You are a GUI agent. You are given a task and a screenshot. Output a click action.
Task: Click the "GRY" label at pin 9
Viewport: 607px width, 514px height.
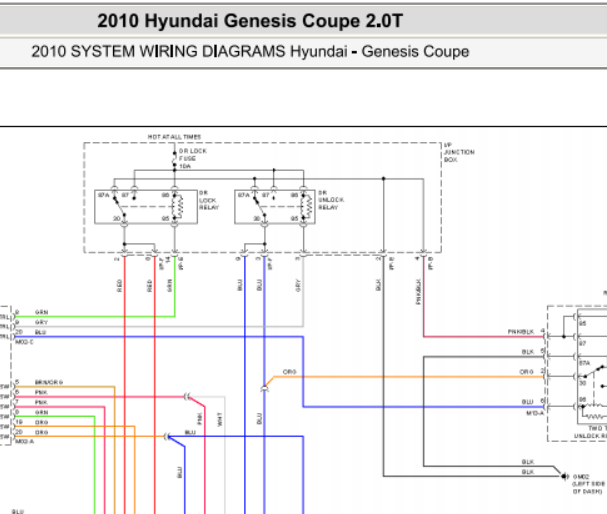coord(41,322)
